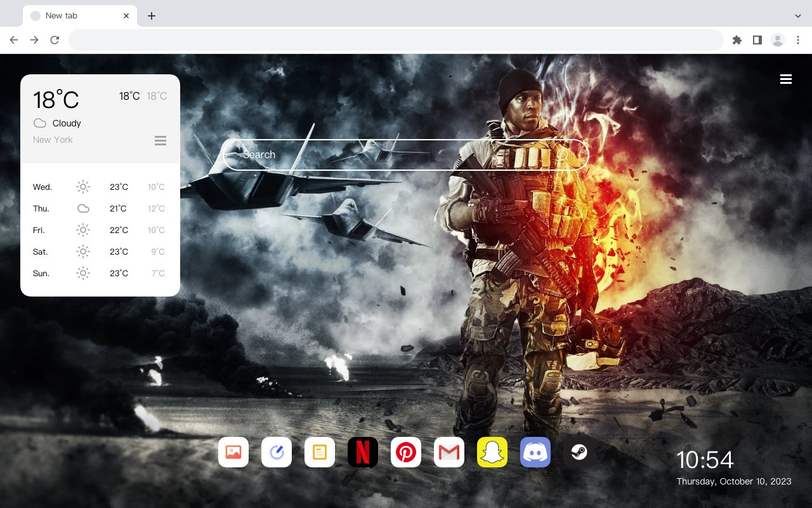Open the blue task checkmark shortcut
Screen dimensions: 812x508
click(277, 452)
